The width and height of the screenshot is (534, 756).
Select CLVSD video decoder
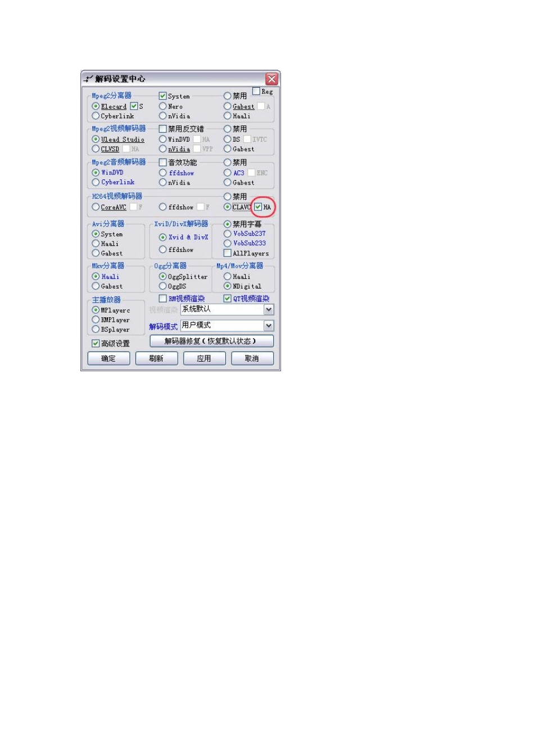click(x=96, y=149)
